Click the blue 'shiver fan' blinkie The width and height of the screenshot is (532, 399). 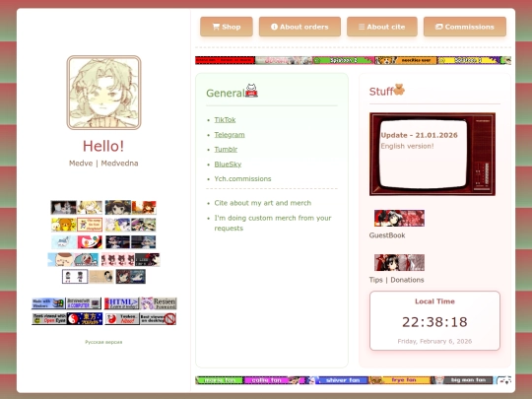pos(337,380)
